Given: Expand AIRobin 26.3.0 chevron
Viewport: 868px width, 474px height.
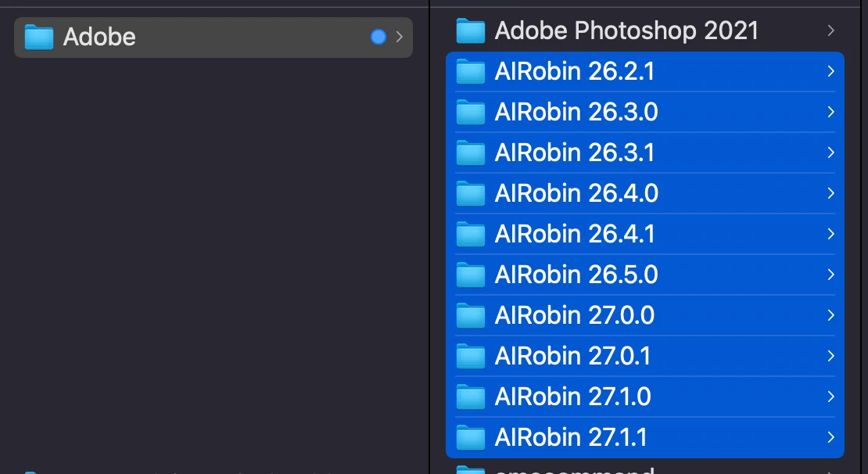Looking at the screenshot, I should point(831,112).
